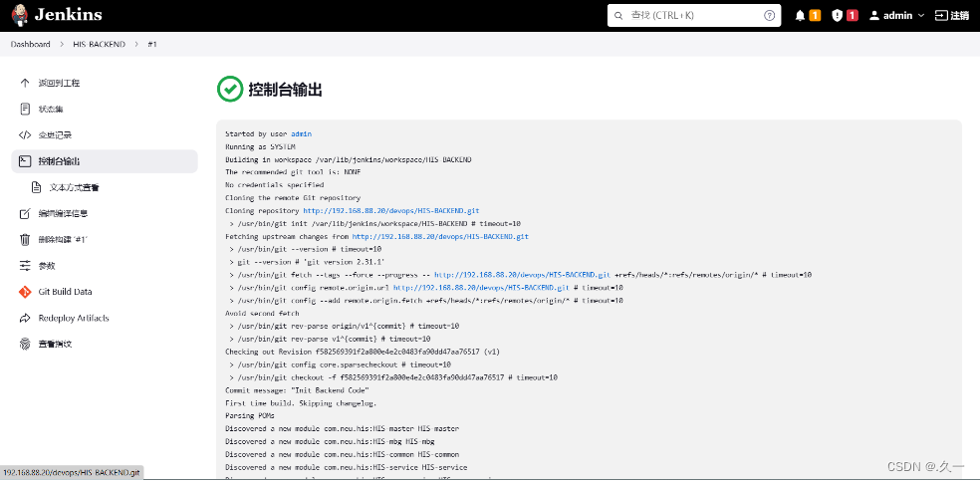Select 控制台输出 console output item

105,161
